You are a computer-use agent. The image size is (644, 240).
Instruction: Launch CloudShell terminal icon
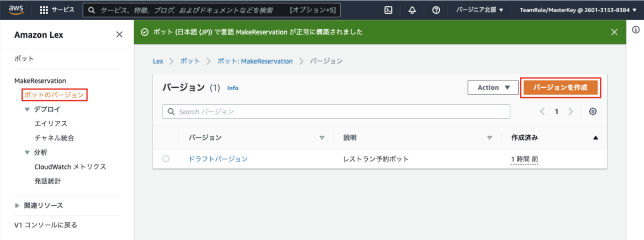(388, 10)
